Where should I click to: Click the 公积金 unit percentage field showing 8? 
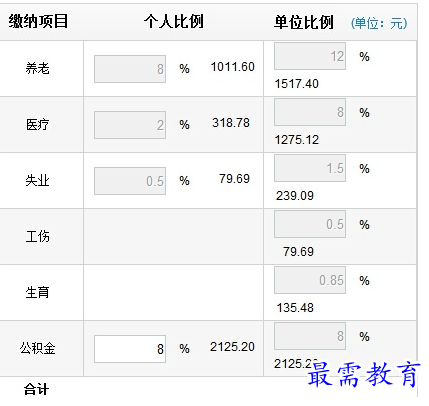[x=310, y=336]
